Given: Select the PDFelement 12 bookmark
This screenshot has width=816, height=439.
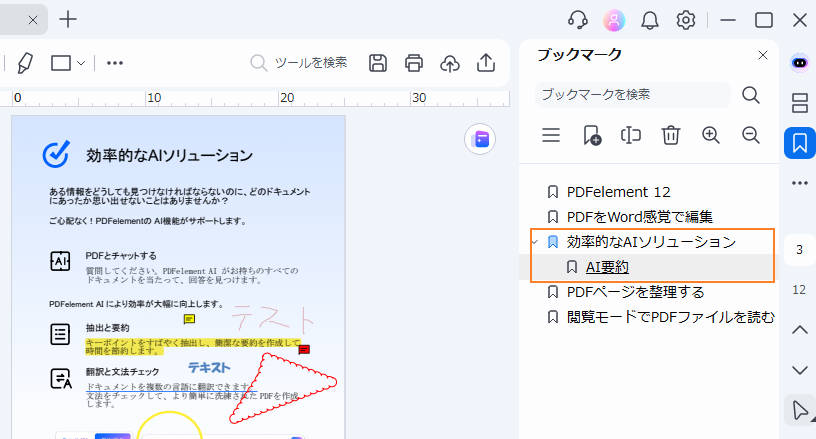Looking at the screenshot, I should [618, 192].
